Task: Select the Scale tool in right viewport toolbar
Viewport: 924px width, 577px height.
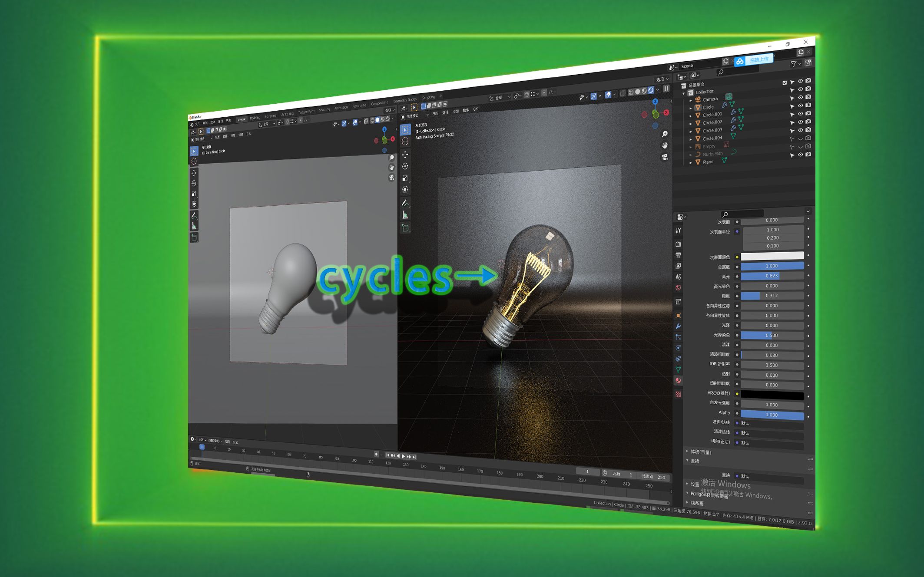Action: 405,178
